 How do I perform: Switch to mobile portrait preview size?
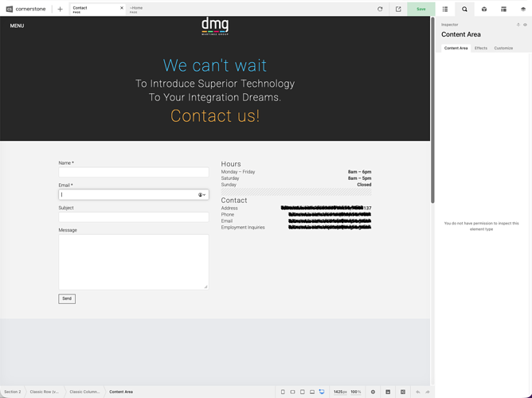(x=283, y=392)
